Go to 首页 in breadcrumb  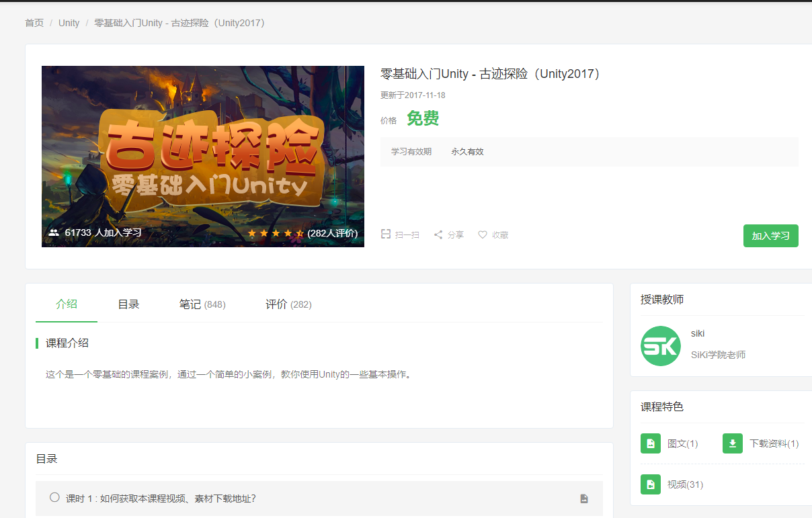pos(34,23)
